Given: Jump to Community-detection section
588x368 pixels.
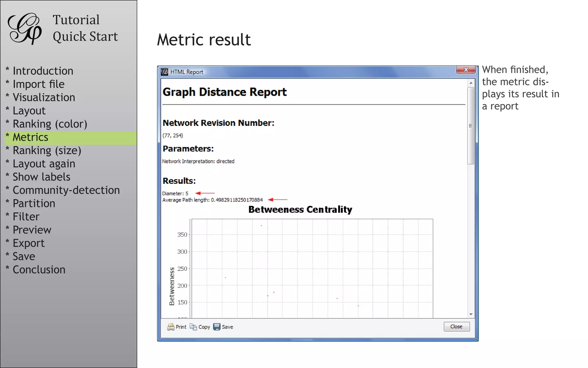Looking at the screenshot, I should [x=66, y=190].
